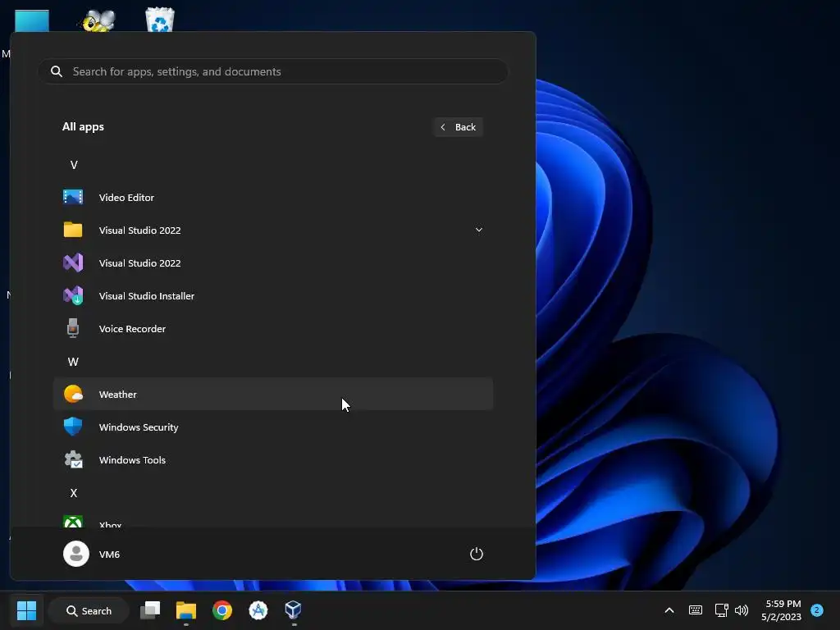Click the Windows Start button
Screen dimensions: 840x630
click(x=26, y=610)
